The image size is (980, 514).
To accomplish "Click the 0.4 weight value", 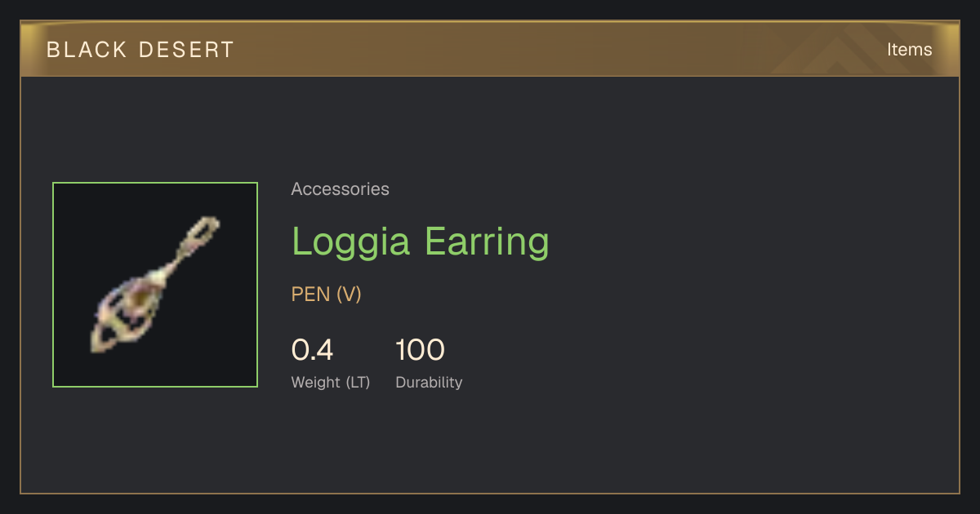I will [x=312, y=350].
